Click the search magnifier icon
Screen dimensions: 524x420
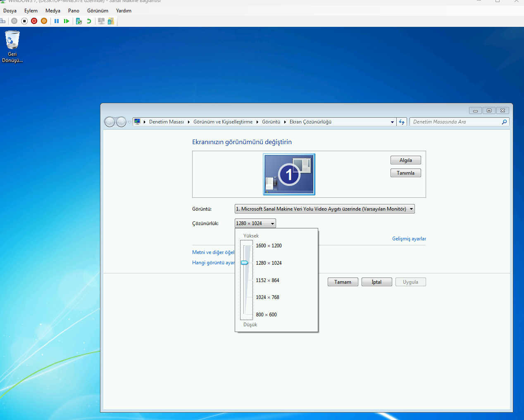pos(504,122)
